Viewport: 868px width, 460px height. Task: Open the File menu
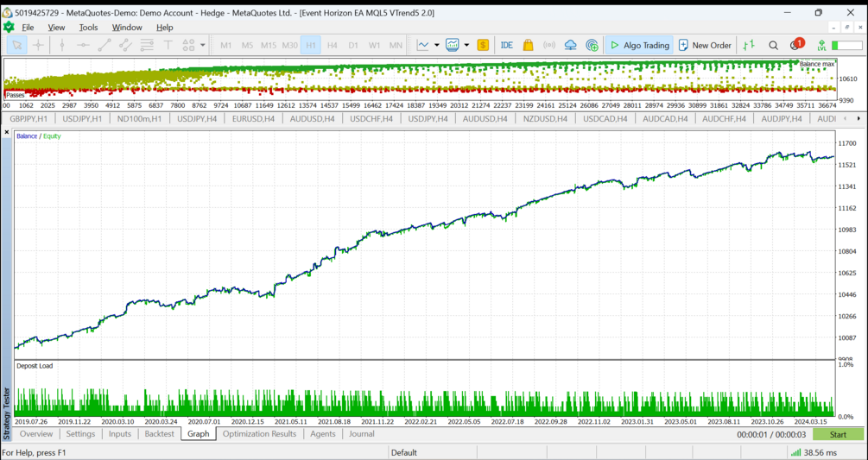[x=28, y=27]
